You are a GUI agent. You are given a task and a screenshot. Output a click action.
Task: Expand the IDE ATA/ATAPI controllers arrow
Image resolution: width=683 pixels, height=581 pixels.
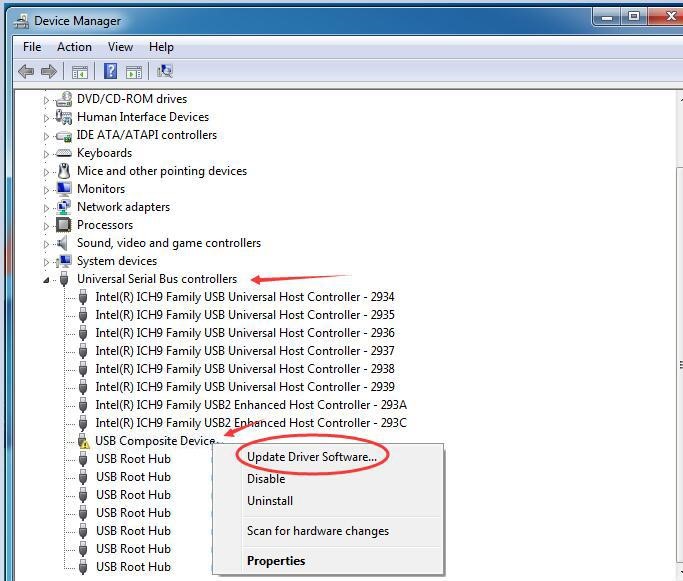coord(46,136)
